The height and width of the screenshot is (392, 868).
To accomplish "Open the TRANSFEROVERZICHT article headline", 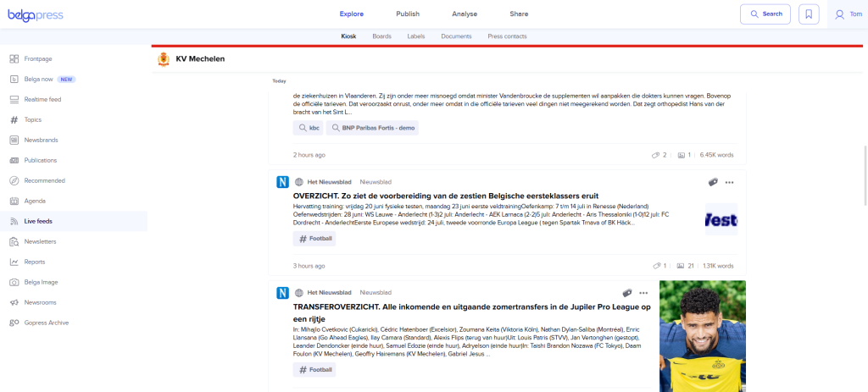I will [x=471, y=313].
